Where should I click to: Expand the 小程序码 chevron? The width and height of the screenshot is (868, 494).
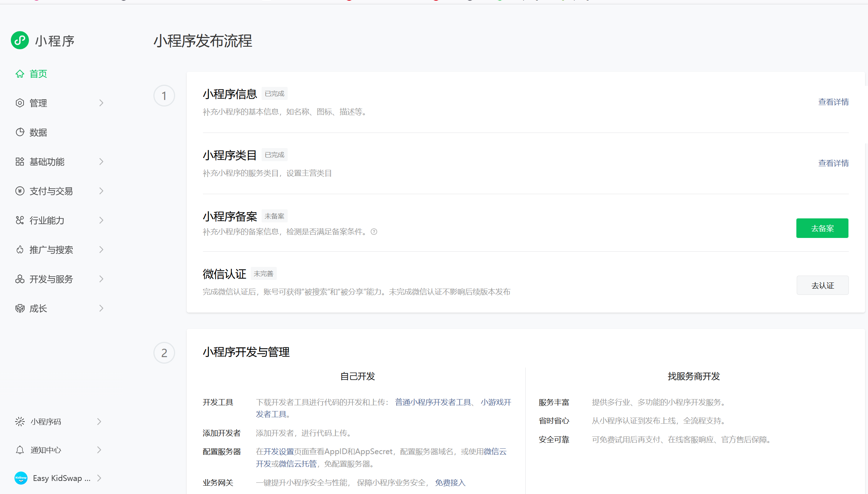[99, 421]
